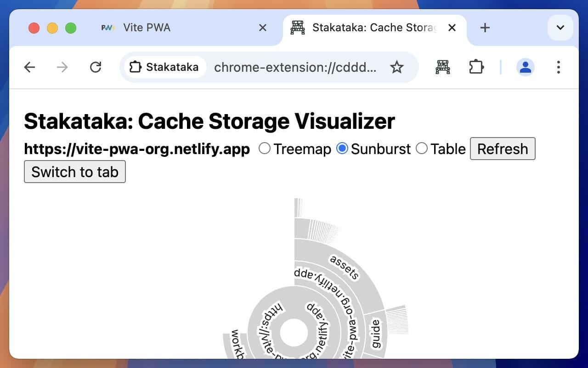This screenshot has width=588, height=368.
Task: Select the Table view radio button
Action: click(x=422, y=149)
